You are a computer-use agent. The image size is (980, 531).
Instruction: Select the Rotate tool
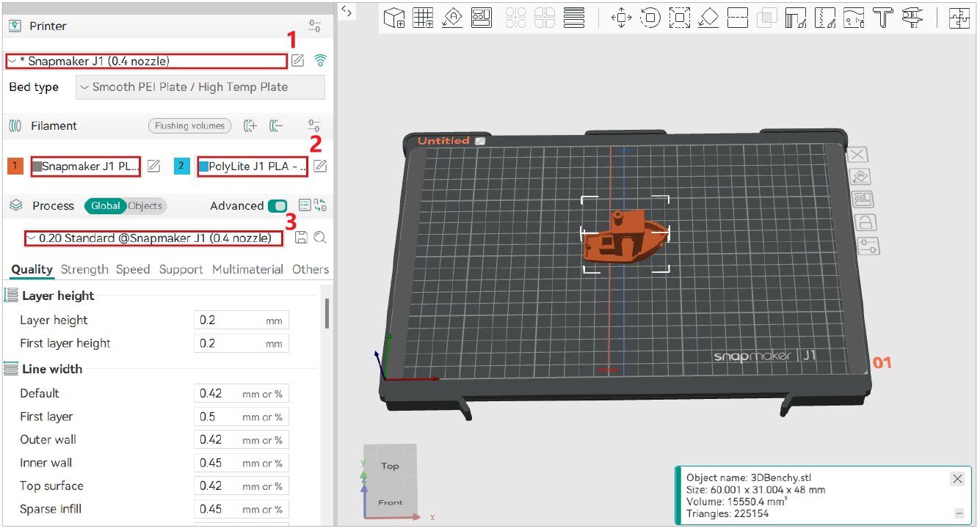650,18
